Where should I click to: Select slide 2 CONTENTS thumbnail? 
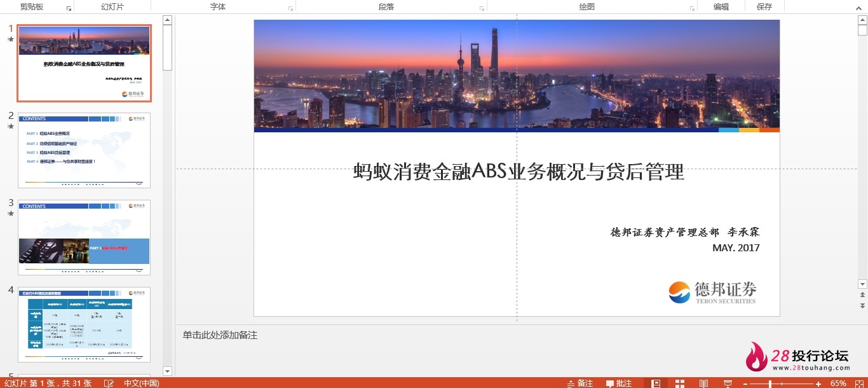pos(84,150)
